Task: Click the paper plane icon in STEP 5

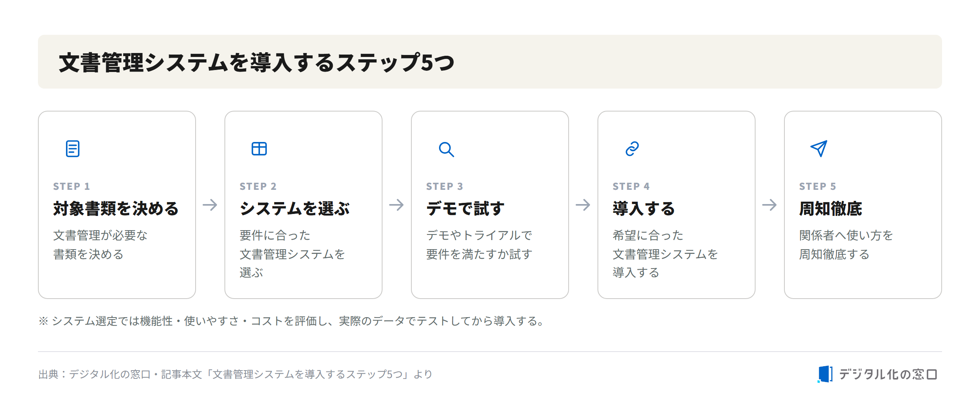Action: pos(819,149)
